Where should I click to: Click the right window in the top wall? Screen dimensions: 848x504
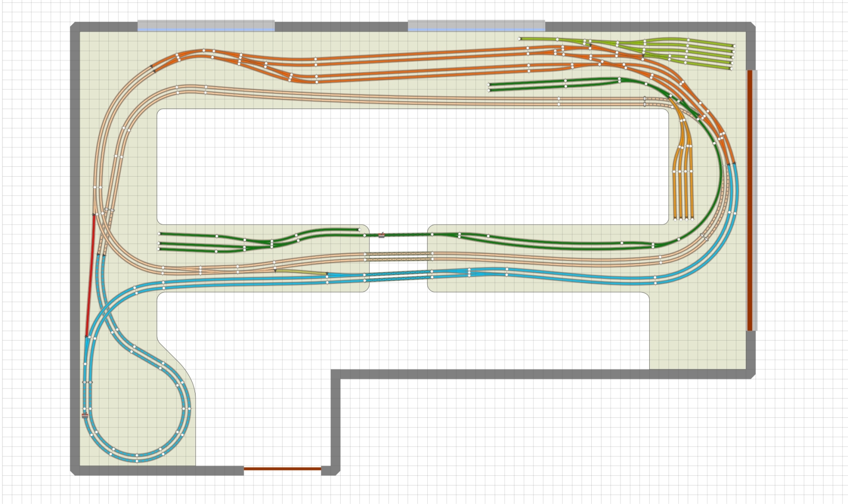click(x=476, y=25)
